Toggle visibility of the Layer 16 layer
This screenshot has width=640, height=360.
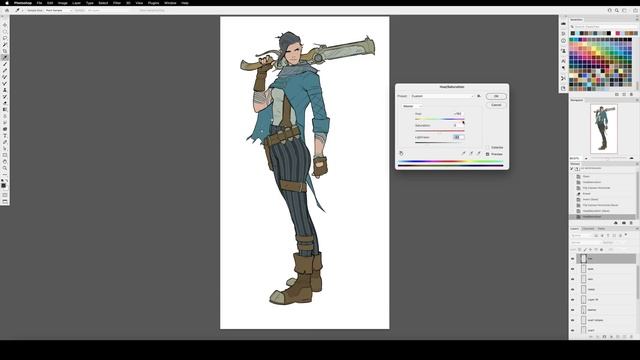click(x=572, y=300)
